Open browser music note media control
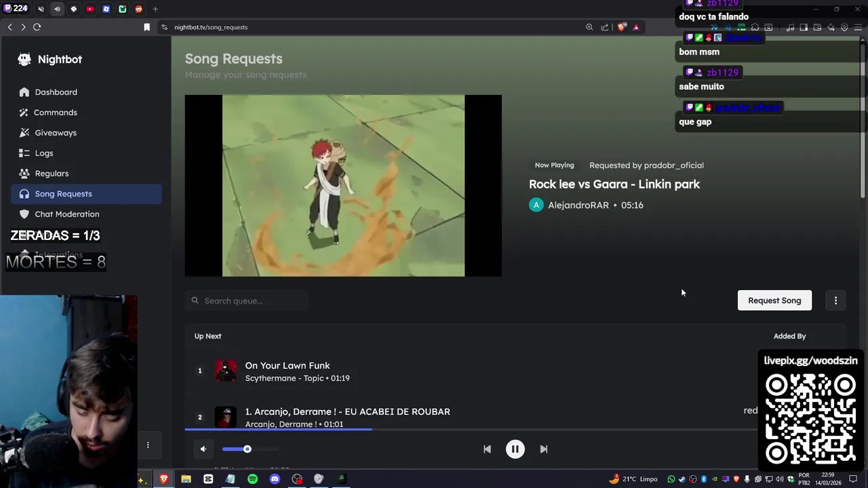Screen dimensions: 868x488 790,27
